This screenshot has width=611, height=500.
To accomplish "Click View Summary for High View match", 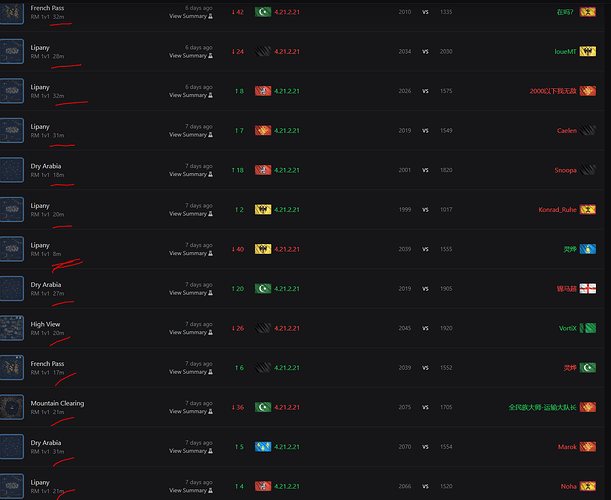I will 191,332.
